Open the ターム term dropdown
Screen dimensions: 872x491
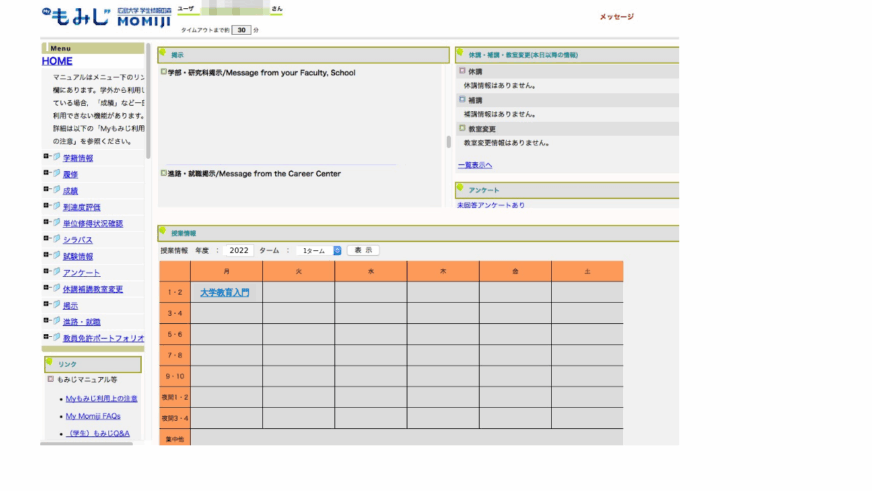[x=320, y=250]
